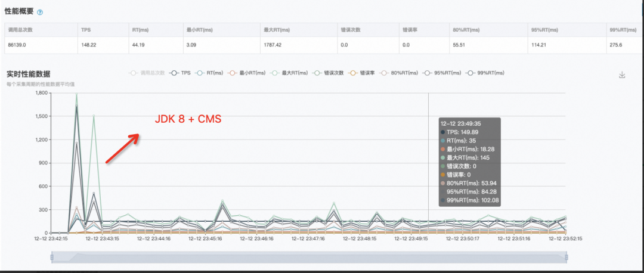The height and width of the screenshot is (273, 644).
Task: Toggle the TPS legend series
Action: pyautogui.click(x=181, y=73)
